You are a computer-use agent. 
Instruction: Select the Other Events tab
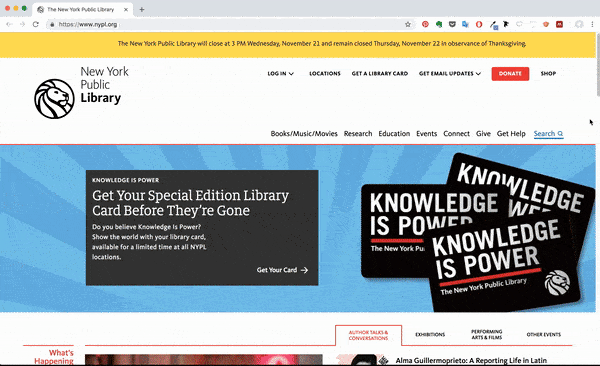coord(543,335)
